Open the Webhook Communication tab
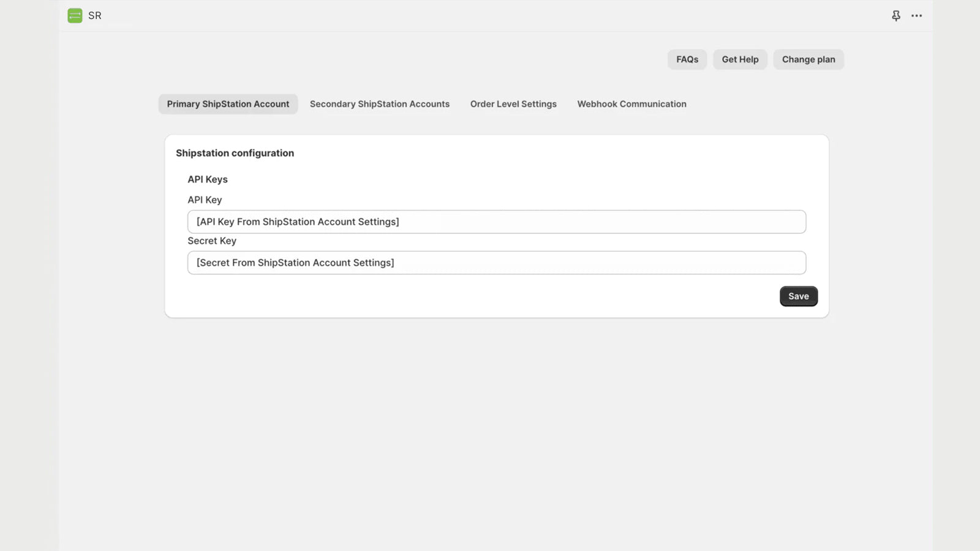This screenshot has width=980, height=551. pyautogui.click(x=631, y=104)
